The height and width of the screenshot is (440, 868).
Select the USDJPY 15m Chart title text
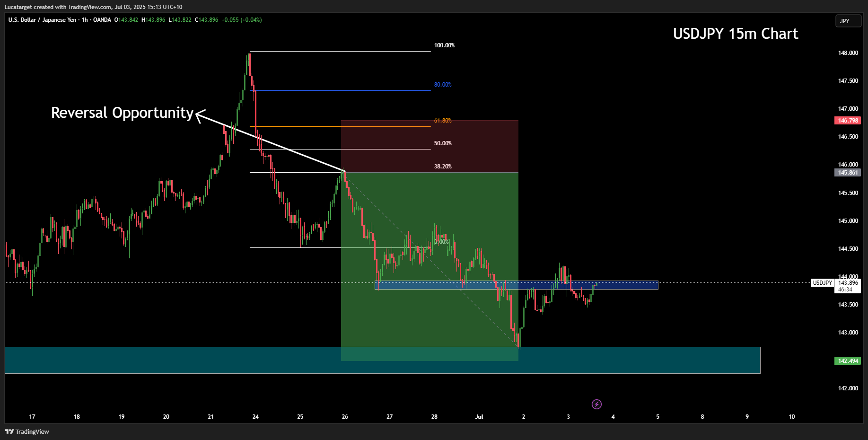point(735,34)
